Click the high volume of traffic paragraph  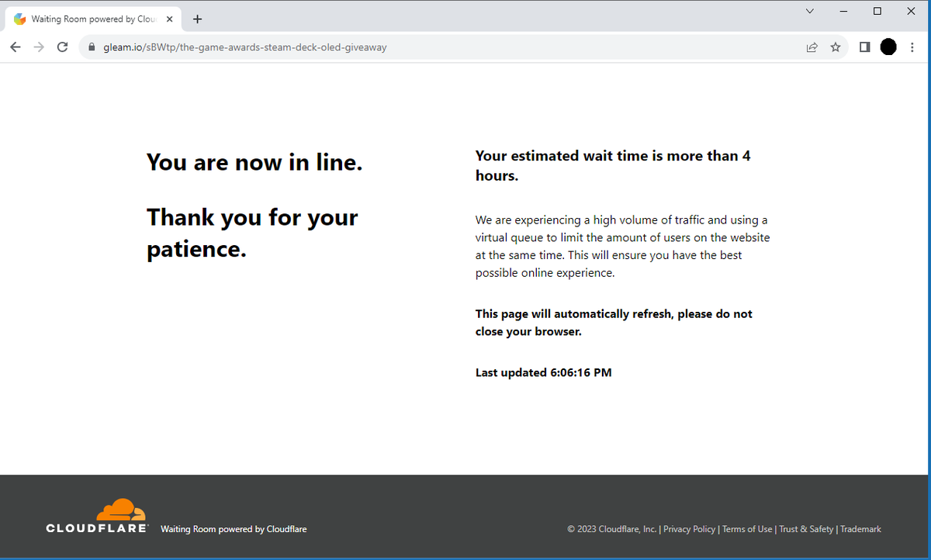point(623,247)
